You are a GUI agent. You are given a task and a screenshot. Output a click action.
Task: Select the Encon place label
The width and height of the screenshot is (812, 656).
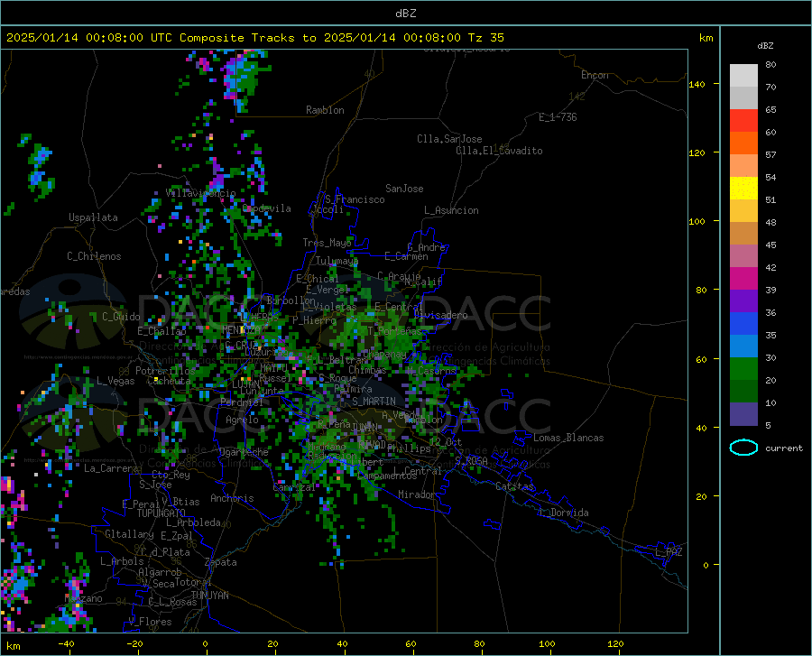[x=595, y=75]
